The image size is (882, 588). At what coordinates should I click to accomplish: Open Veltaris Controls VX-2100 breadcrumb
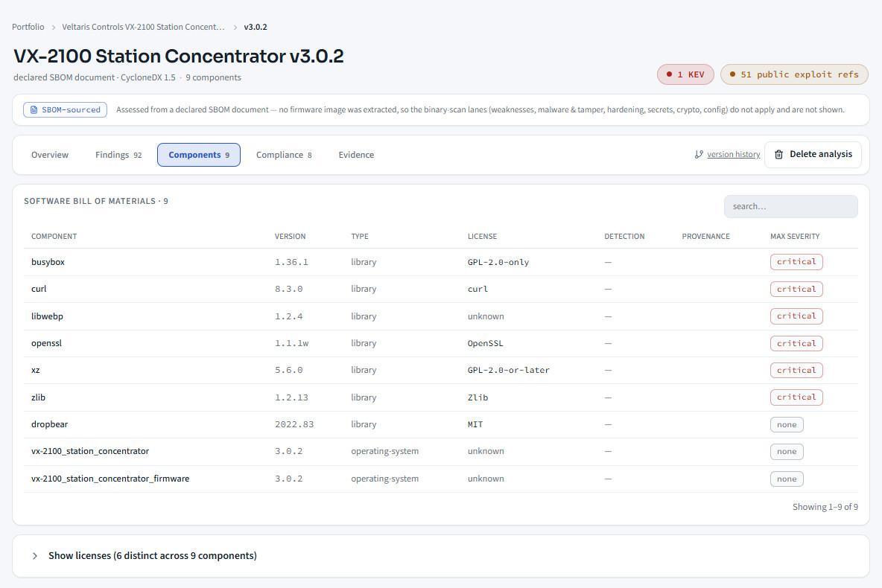pyautogui.click(x=143, y=27)
